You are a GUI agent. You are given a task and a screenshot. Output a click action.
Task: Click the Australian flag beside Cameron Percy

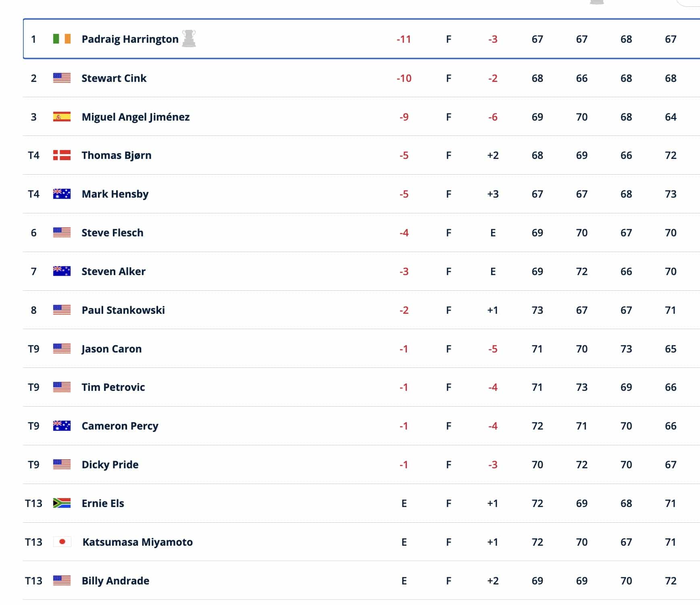[x=62, y=426]
